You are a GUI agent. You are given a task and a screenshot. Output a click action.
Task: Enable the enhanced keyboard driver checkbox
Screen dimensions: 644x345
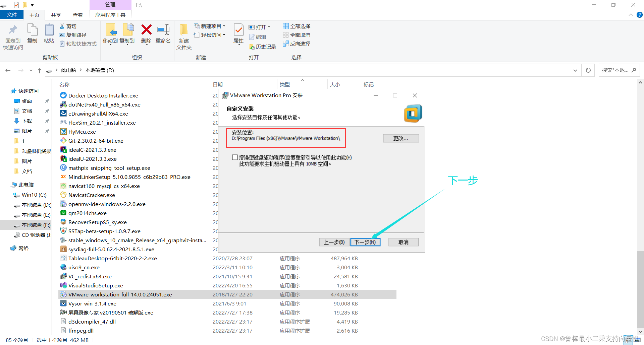(235, 157)
